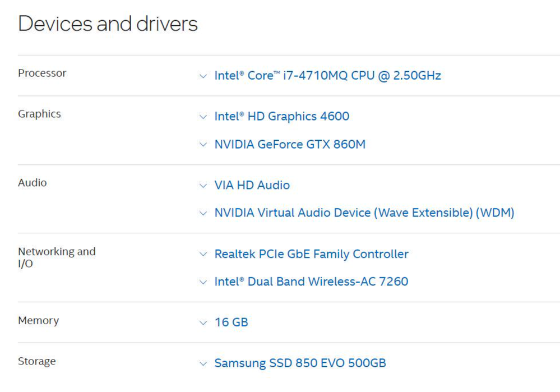
Task: Click the 16 GB memory link
Action: coord(231,323)
